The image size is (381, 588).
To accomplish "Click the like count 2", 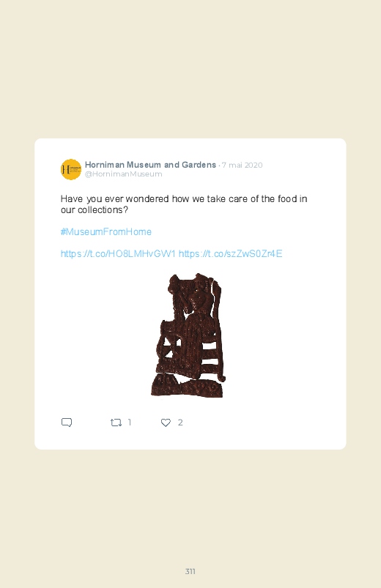I will click(180, 423).
